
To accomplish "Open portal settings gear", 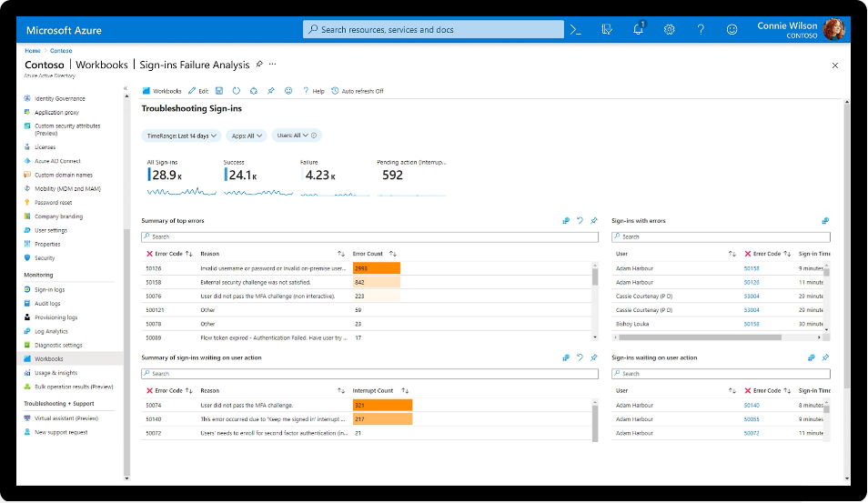I will tap(670, 30).
